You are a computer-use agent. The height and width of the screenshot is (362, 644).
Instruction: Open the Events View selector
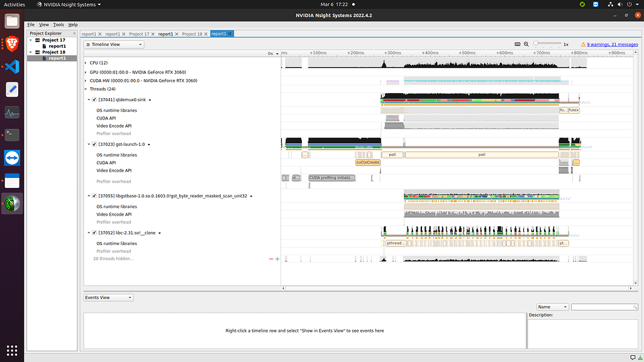pos(107,297)
